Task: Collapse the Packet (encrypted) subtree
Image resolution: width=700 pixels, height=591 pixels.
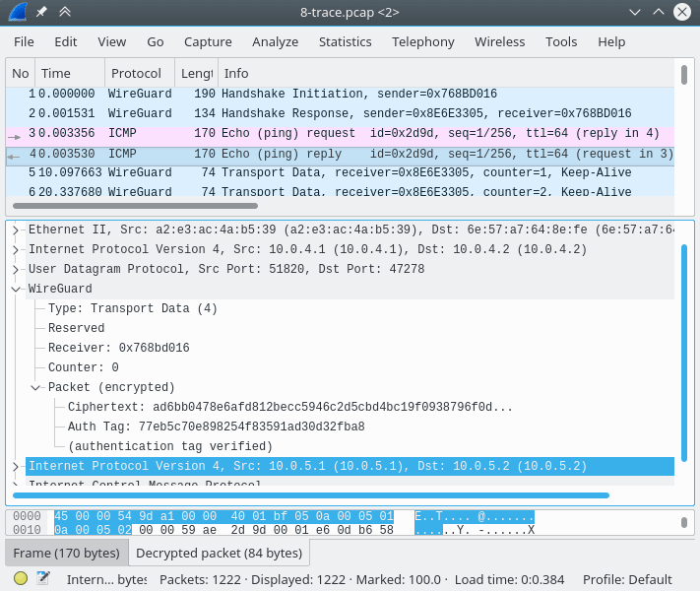Action: pos(35,387)
